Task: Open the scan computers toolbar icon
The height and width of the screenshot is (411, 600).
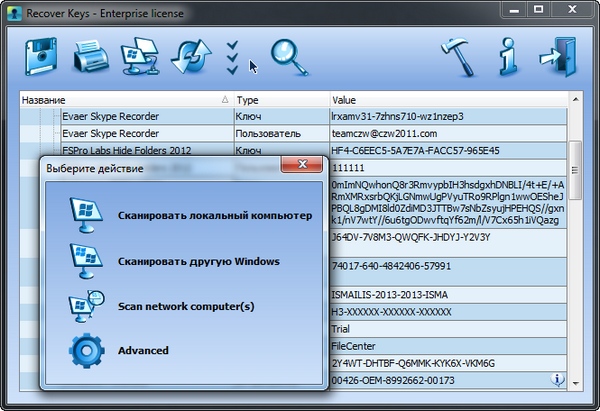Action: tap(140, 56)
